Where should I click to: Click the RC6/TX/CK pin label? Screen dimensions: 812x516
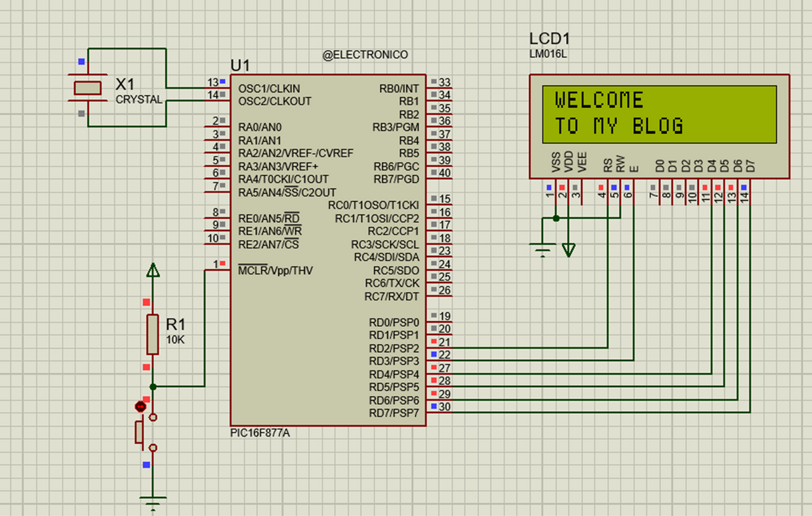(x=392, y=283)
